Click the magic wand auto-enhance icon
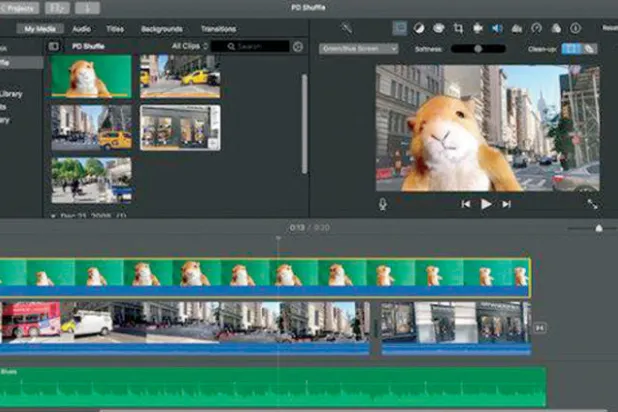 click(346, 28)
